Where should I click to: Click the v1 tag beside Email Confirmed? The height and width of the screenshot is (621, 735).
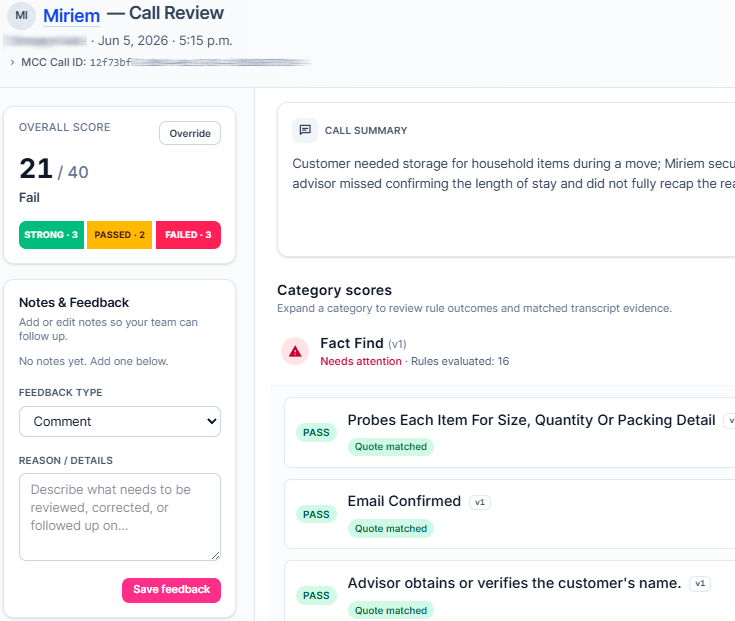click(480, 502)
